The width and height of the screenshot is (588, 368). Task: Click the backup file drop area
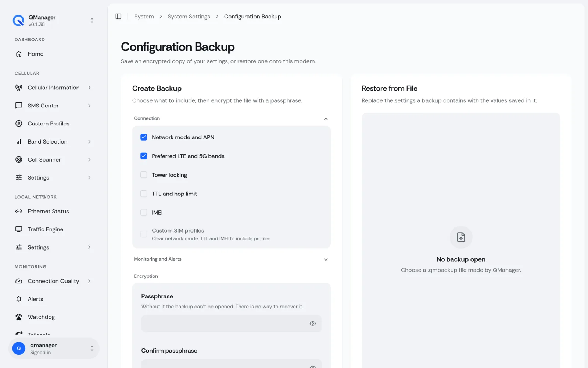click(x=461, y=240)
